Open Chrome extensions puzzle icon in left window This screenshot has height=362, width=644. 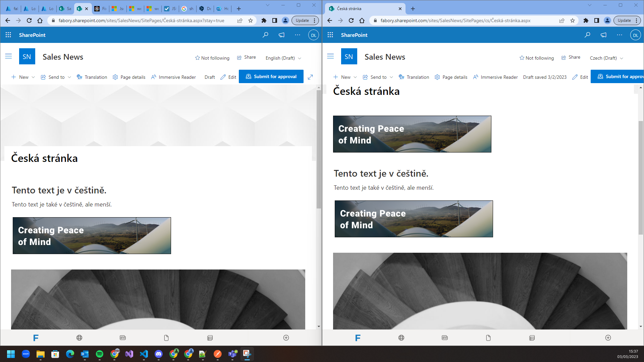pos(264,20)
